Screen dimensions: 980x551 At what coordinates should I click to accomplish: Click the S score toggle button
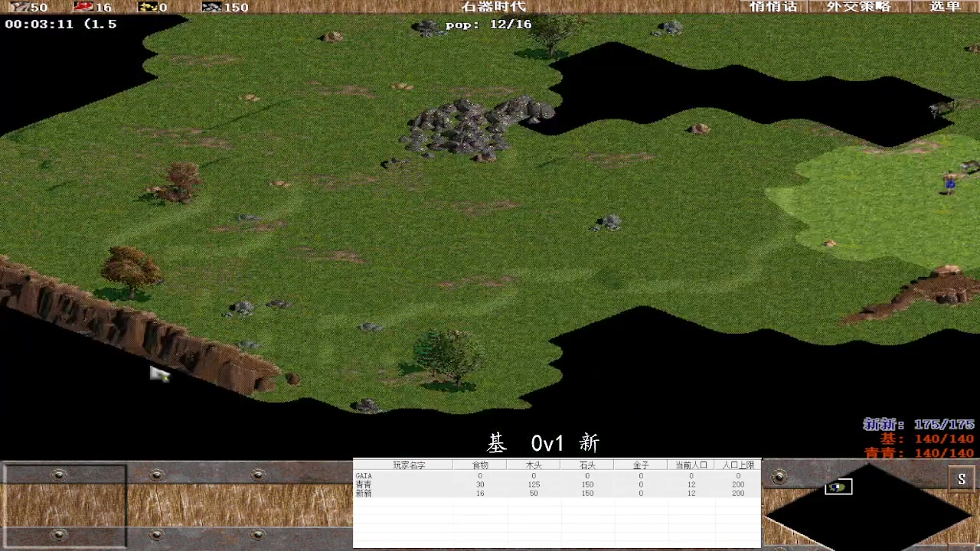(962, 480)
